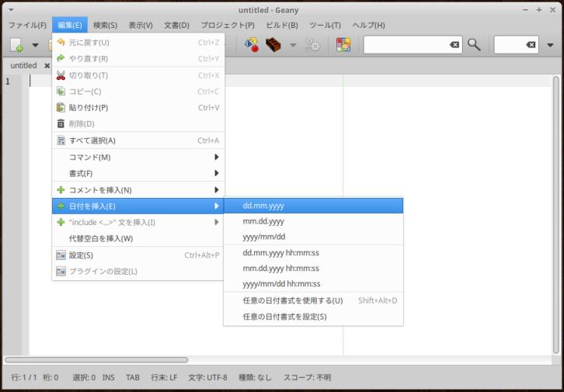Click the search field in the toolbar
The width and height of the screenshot is (564, 392).
click(x=413, y=45)
